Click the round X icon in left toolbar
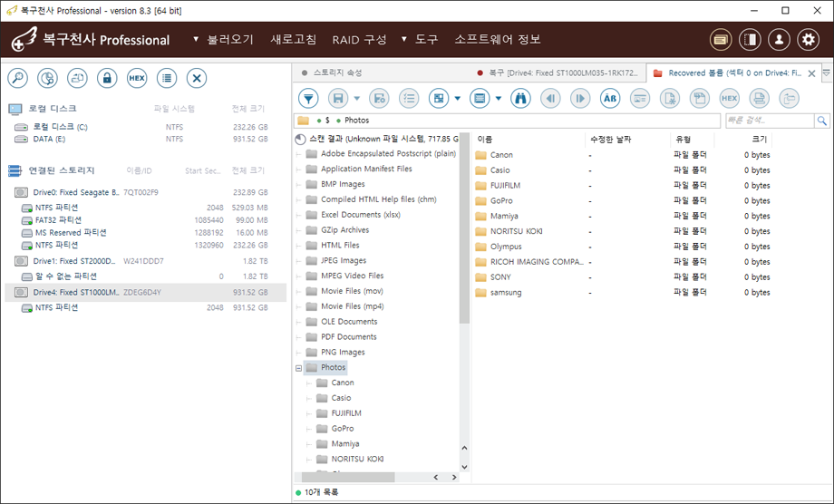The height and width of the screenshot is (504, 834). pyautogui.click(x=197, y=78)
